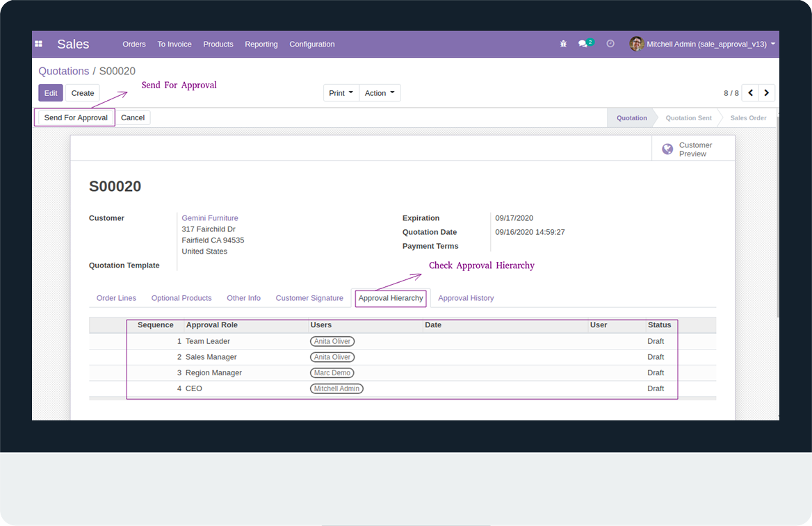The width and height of the screenshot is (812, 526).
Task: Click Mitchell Admin avatar picture
Action: [636, 44]
